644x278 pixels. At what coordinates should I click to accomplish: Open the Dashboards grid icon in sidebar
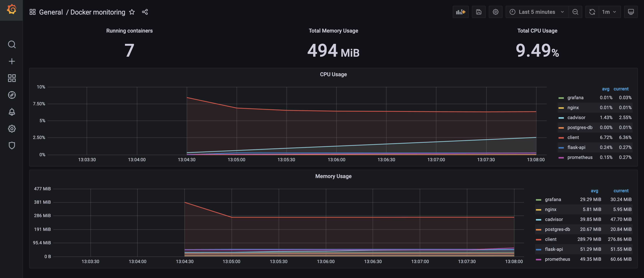pos(12,78)
